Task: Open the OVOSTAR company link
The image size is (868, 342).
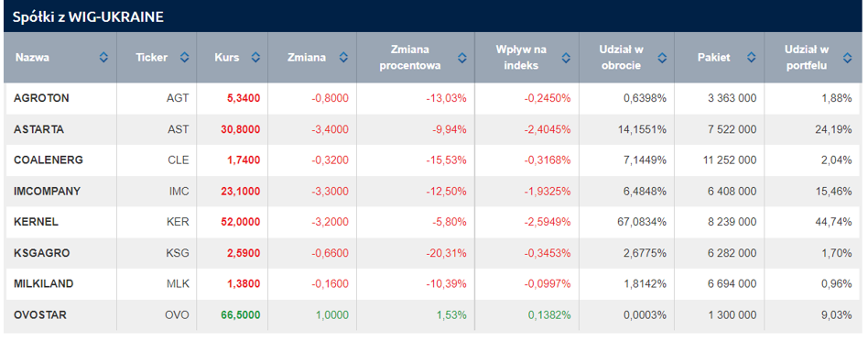Action: pyautogui.click(x=40, y=314)
